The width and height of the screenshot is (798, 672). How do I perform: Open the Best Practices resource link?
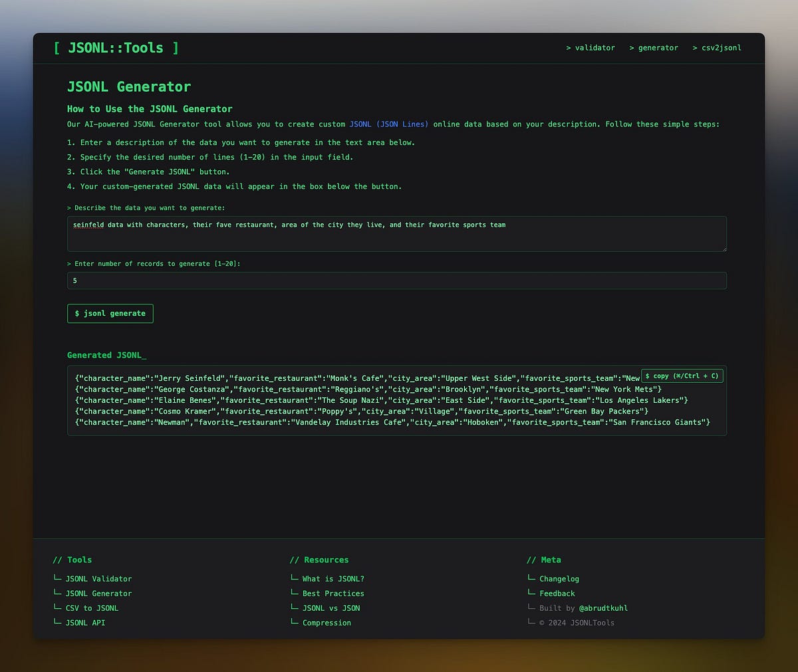coord(333,593)
